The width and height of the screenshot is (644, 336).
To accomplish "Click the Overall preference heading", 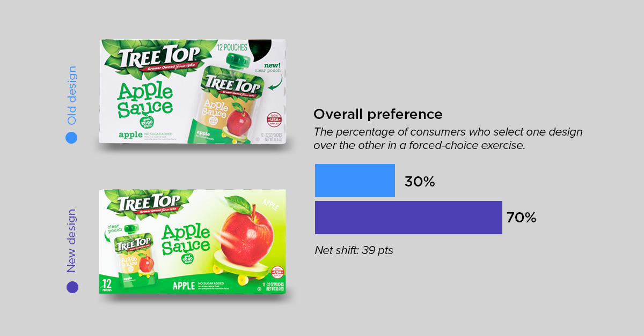I will 378,114.
